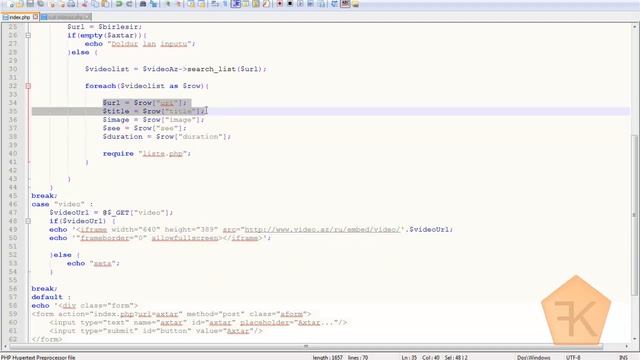This screenshot has width=640, height=360.
Task: Click the horizontal scrollbar left arrow
Action: click(5, 347)
